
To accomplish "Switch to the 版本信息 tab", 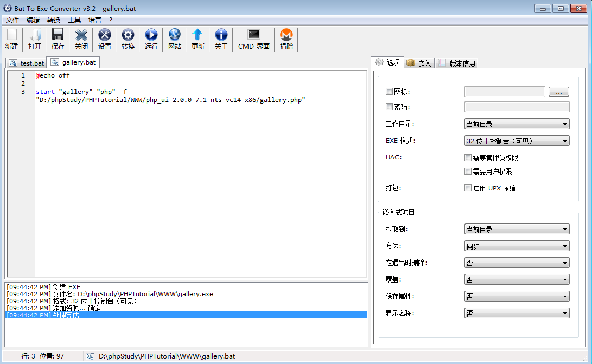I will point(456,63).
